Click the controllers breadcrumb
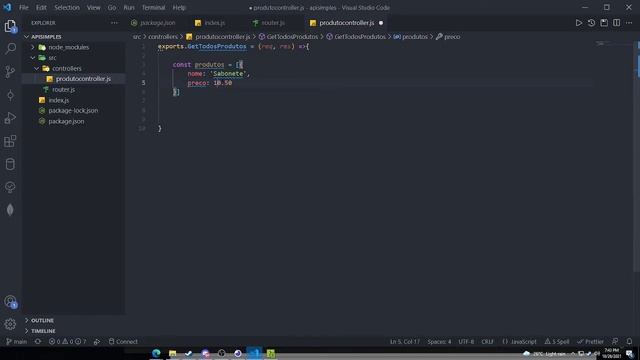The height and width of the screenshot is (360, 640). pos(163,37)
